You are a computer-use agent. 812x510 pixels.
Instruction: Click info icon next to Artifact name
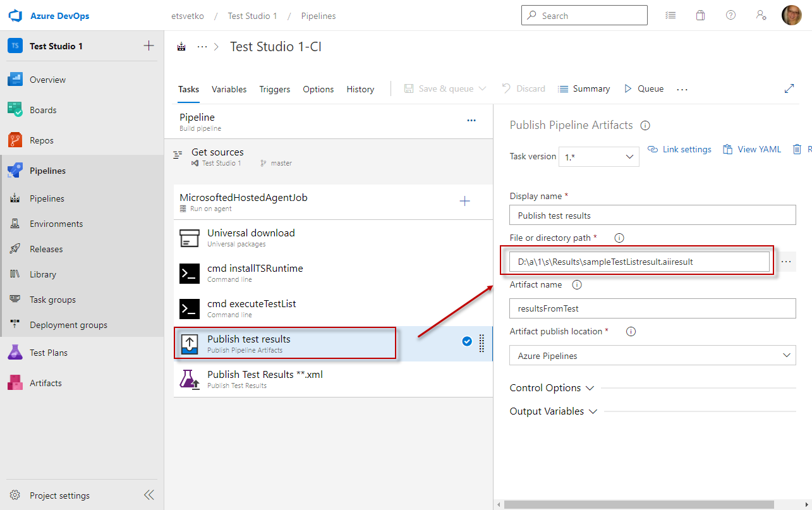click(x=576, y=285)
